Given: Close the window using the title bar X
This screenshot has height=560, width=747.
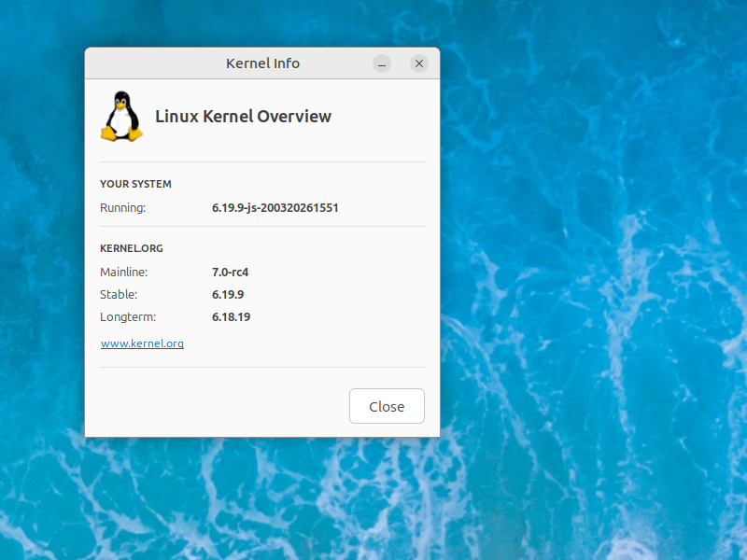Looking at the screenshot, I should click(419, 63).
